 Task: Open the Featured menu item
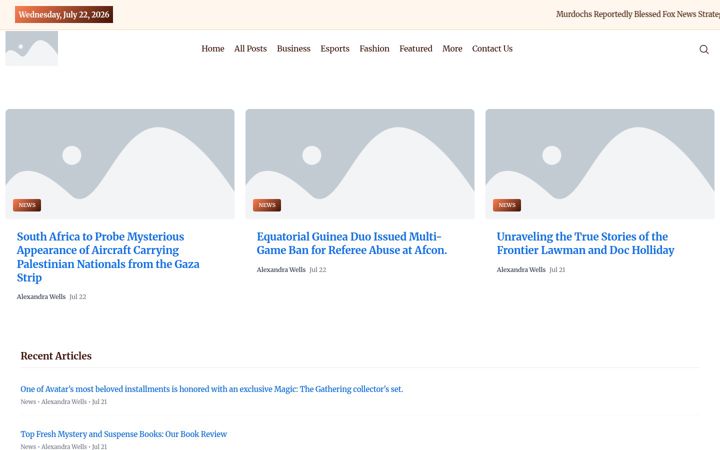click(416, 49)
